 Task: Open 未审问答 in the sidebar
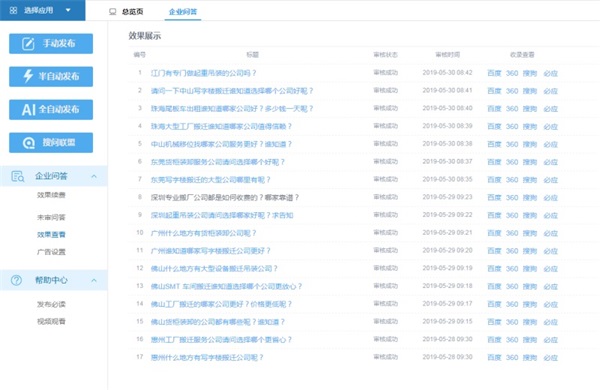tap(51, 217)
